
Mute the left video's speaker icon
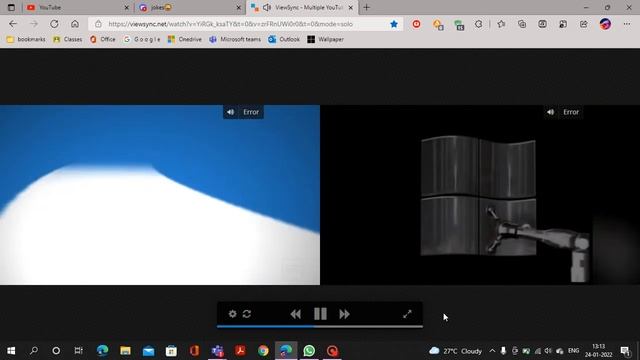(x=231, y=112)
